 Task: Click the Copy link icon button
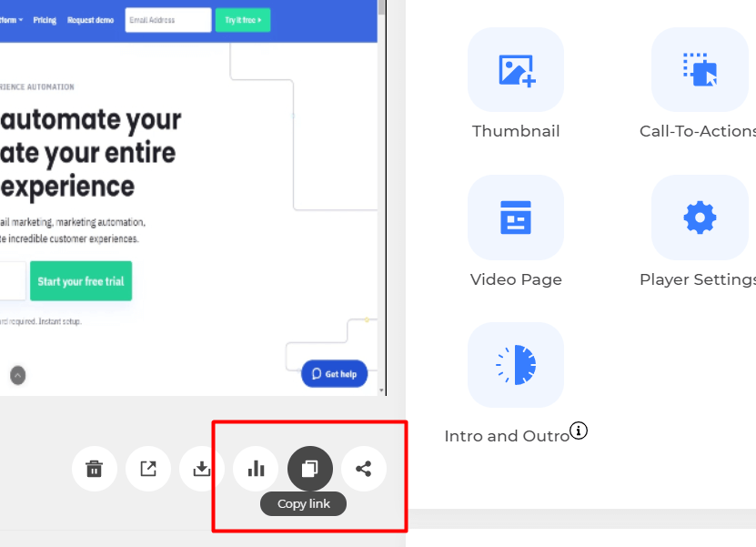click(x=309, y=469)
